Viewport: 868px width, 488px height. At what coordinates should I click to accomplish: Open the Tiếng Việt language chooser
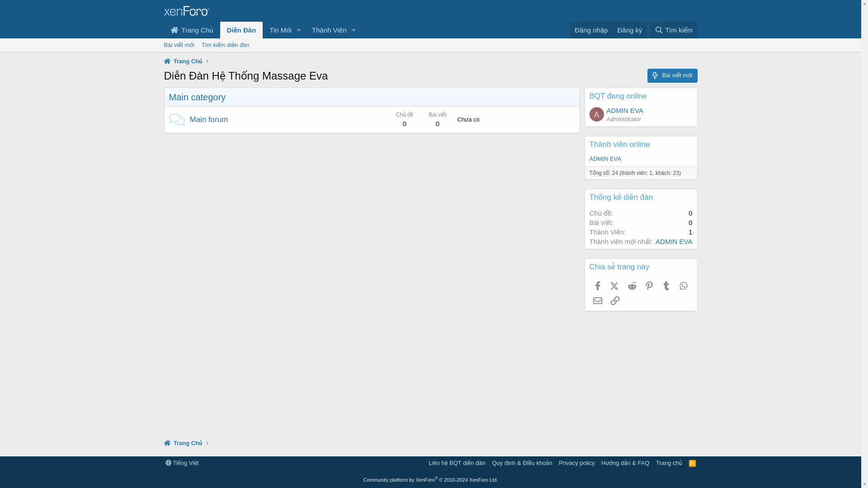[x=182, y=463]
